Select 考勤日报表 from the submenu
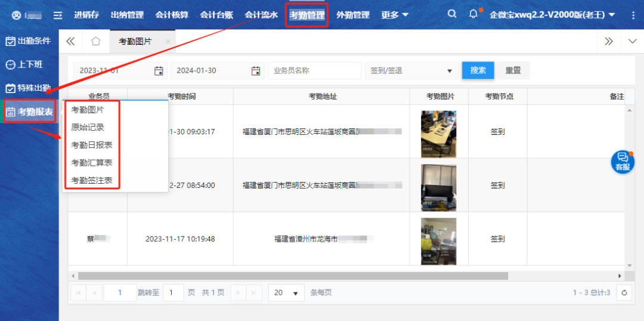Screen dimensions: 644x321 pyautogui.click(x=92, y=145)
